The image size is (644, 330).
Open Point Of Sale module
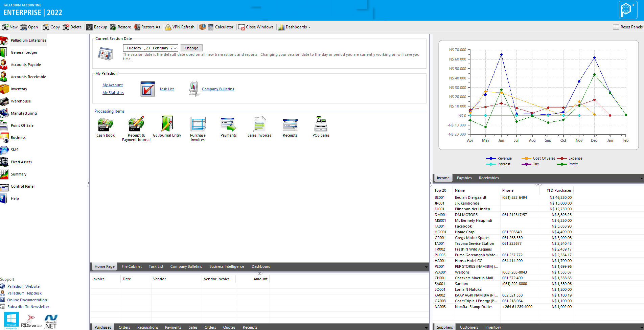(22, 125)
